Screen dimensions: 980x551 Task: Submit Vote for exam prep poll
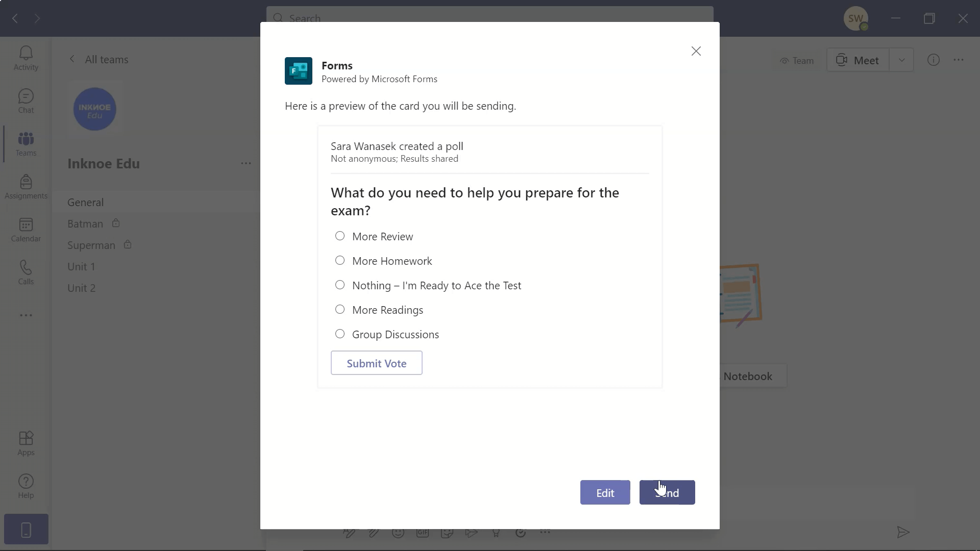pos(376,363)
